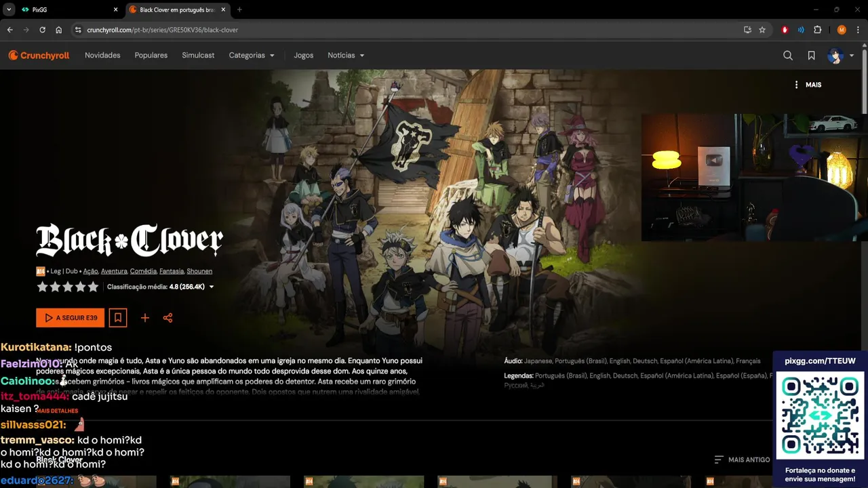Go forward in browser history
The image size is (868, 488).
click(26, 30)
